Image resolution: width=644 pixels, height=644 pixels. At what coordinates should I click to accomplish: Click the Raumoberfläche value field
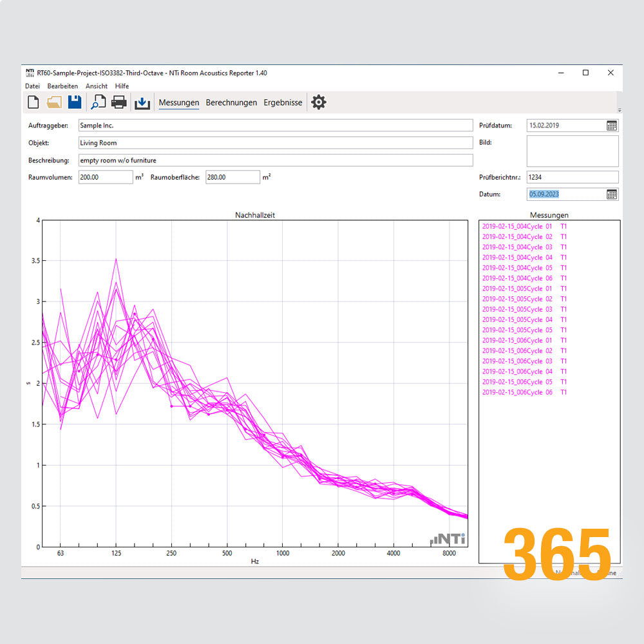pos(232,176)
